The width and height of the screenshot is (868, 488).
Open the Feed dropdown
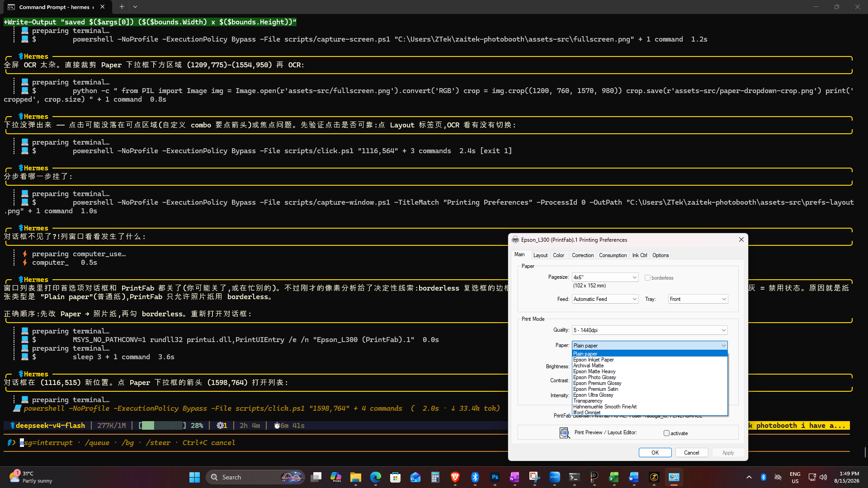click(605, 299)
